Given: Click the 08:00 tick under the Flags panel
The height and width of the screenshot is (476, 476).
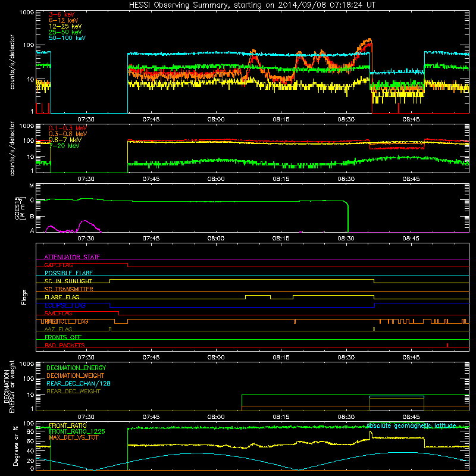Looking at the screenshot, I should (x=216, y=358).
